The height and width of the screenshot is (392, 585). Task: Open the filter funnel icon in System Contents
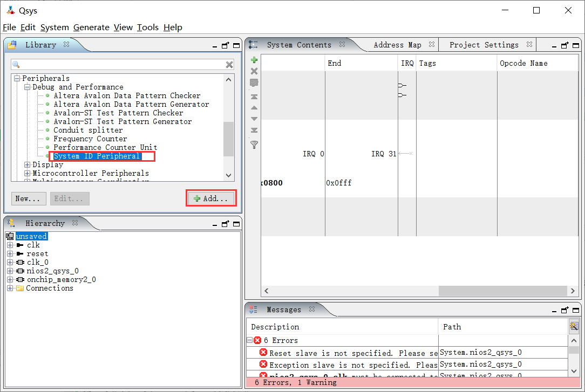pos(254,145)
